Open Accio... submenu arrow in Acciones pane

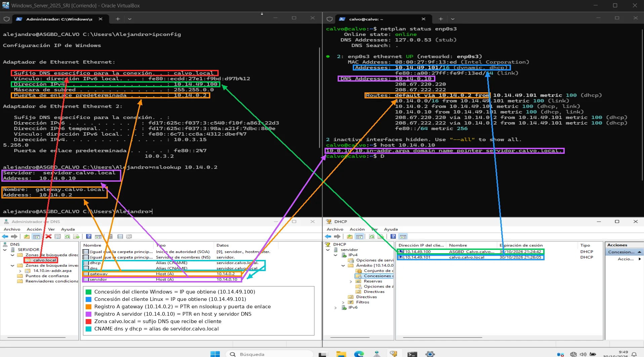pos(640,259)
